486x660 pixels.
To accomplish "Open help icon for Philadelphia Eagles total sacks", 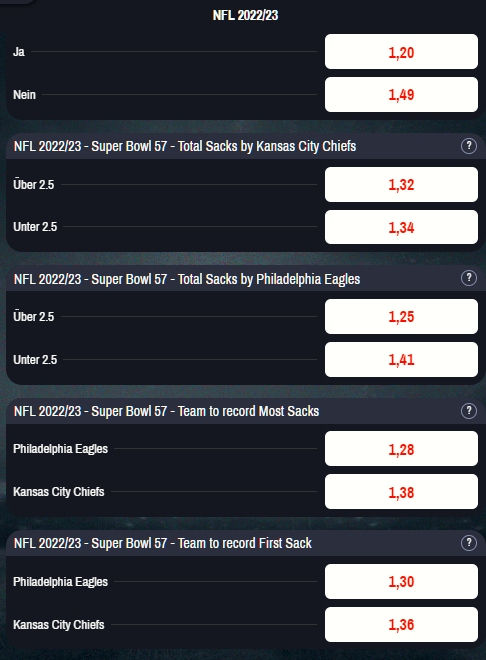I will (469, 278).
